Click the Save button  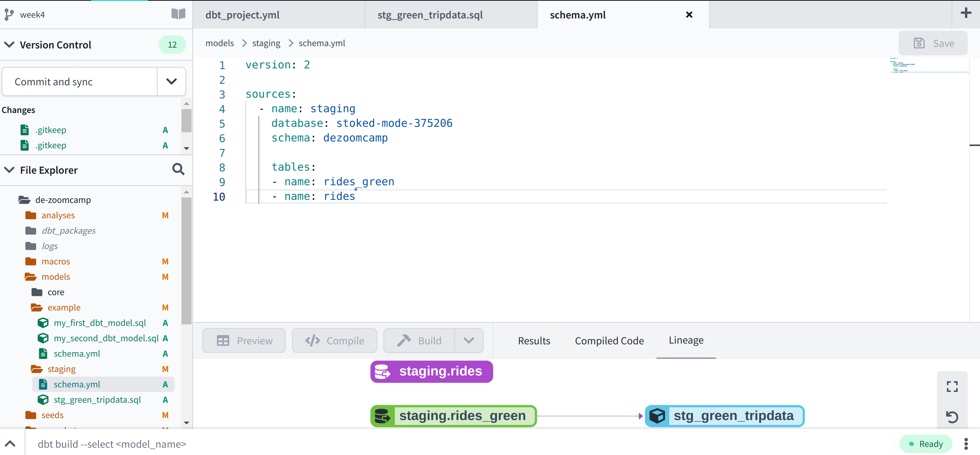click(x=933, y=43)
